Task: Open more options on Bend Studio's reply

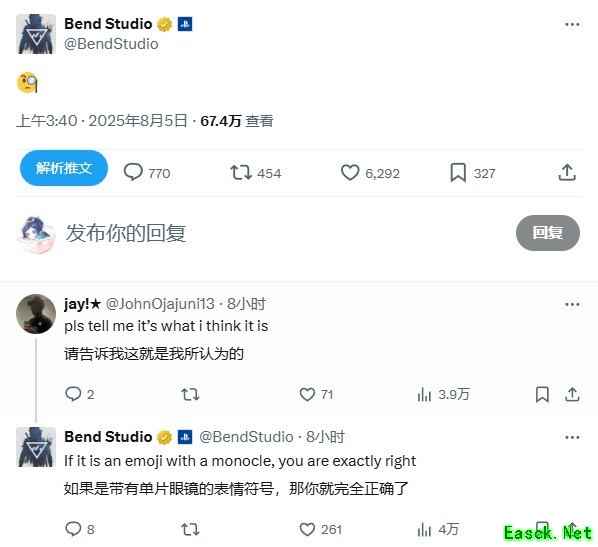Action: tap(572, 437)
